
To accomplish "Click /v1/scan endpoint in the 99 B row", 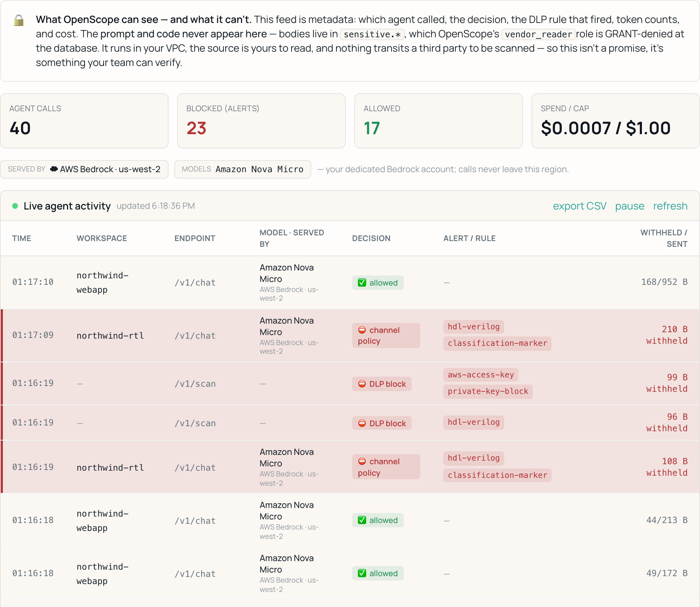I will coord(195,384).
